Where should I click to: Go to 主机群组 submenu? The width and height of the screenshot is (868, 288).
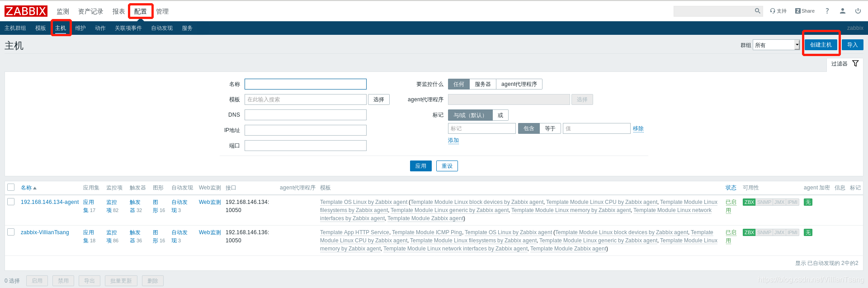pyautogui.click(x=15, y=28)
